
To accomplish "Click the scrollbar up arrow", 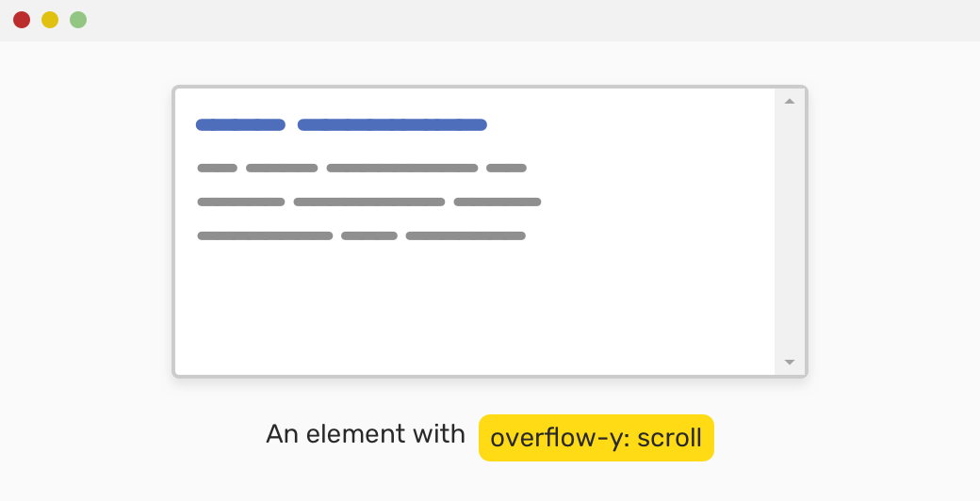I will point(790,102).
